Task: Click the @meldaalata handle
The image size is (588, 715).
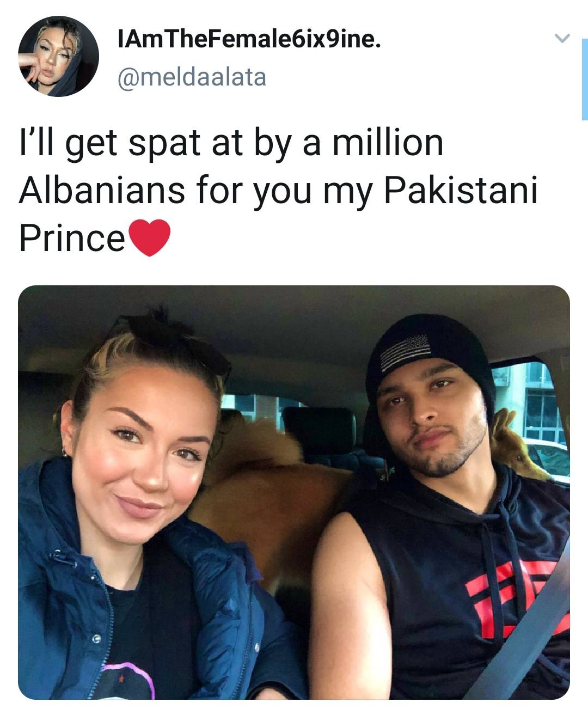Action: pyautogui.click(x=191, y=77)
